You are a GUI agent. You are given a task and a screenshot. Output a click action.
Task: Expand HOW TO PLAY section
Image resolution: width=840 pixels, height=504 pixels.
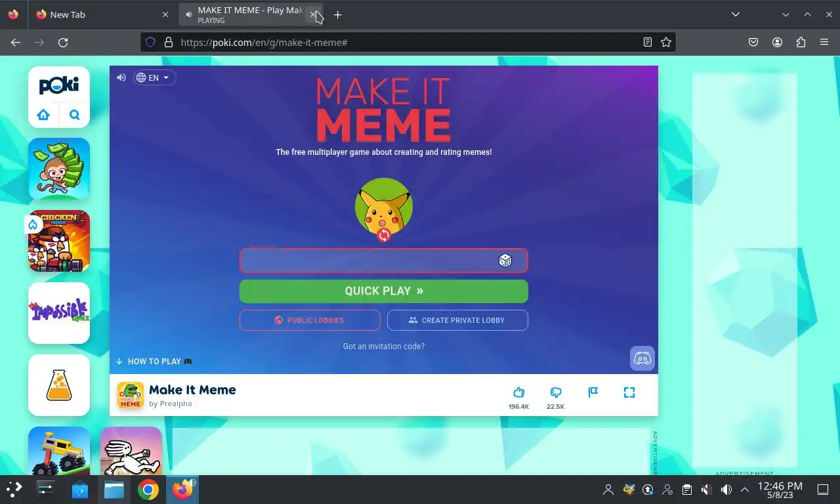[x=154, y=362]
